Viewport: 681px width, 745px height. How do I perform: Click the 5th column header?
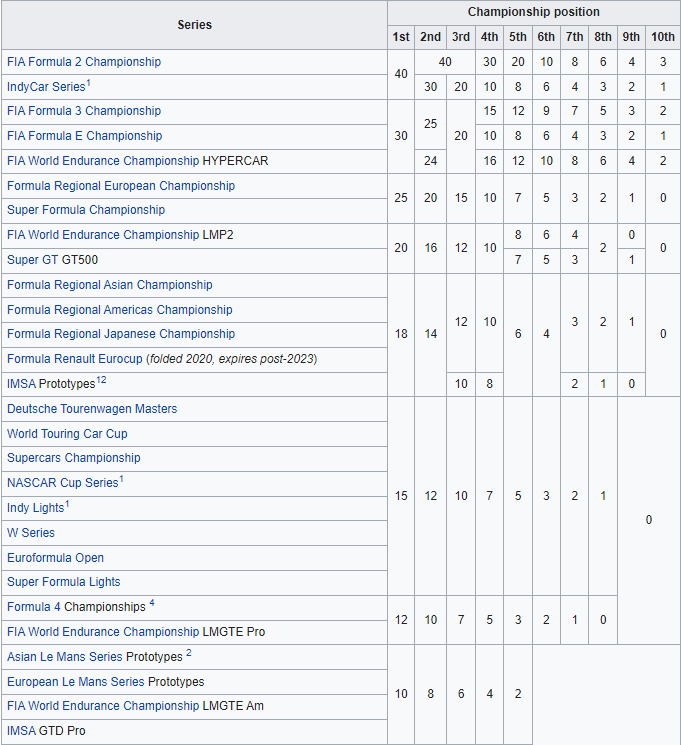click(x=518, y=37)
